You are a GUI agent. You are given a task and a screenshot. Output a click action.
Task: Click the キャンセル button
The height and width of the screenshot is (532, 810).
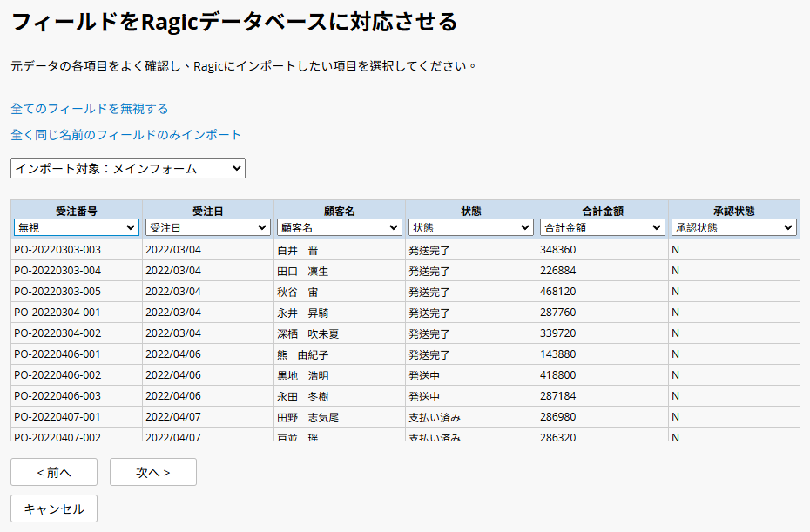click(x=54, y=508)
